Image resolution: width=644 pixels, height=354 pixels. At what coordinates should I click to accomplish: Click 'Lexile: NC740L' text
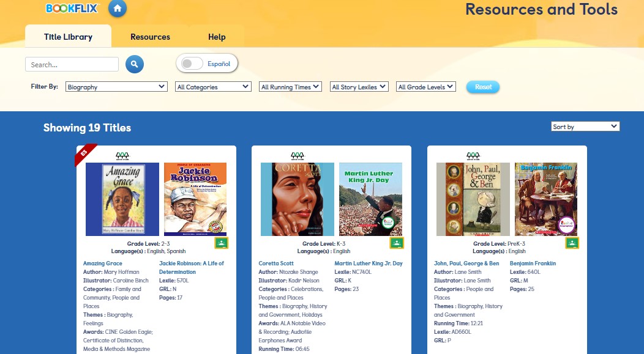353,272
